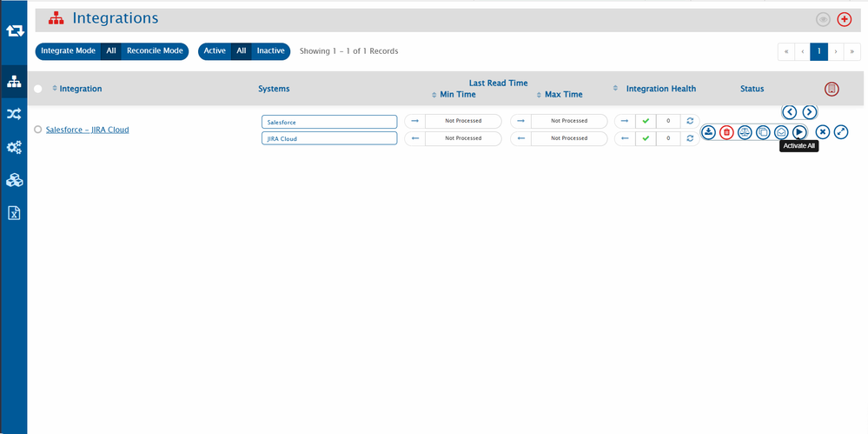Sort by Max Time column arrows
The image size is (868, 434).
click(539, 95)
